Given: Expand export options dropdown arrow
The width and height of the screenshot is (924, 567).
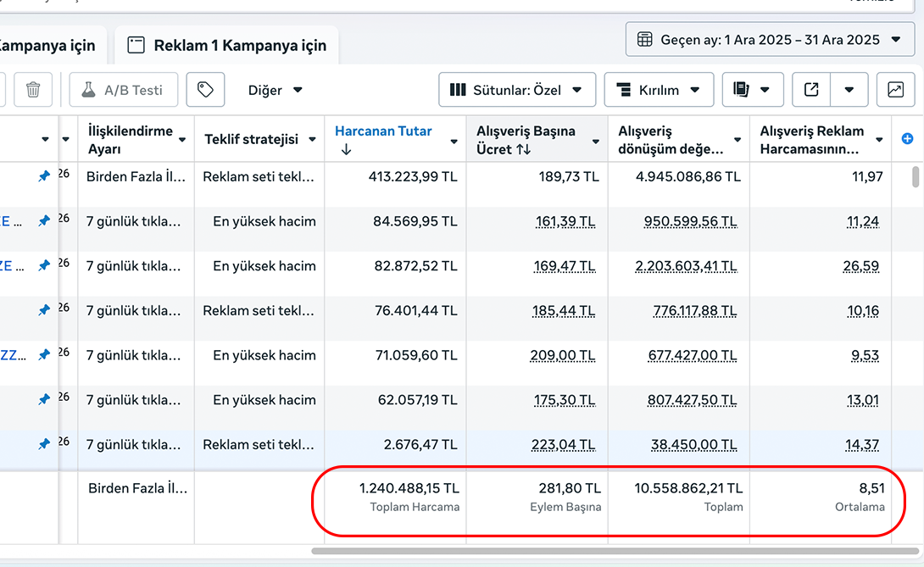Looking at the screenshot, I should (849, 90).
